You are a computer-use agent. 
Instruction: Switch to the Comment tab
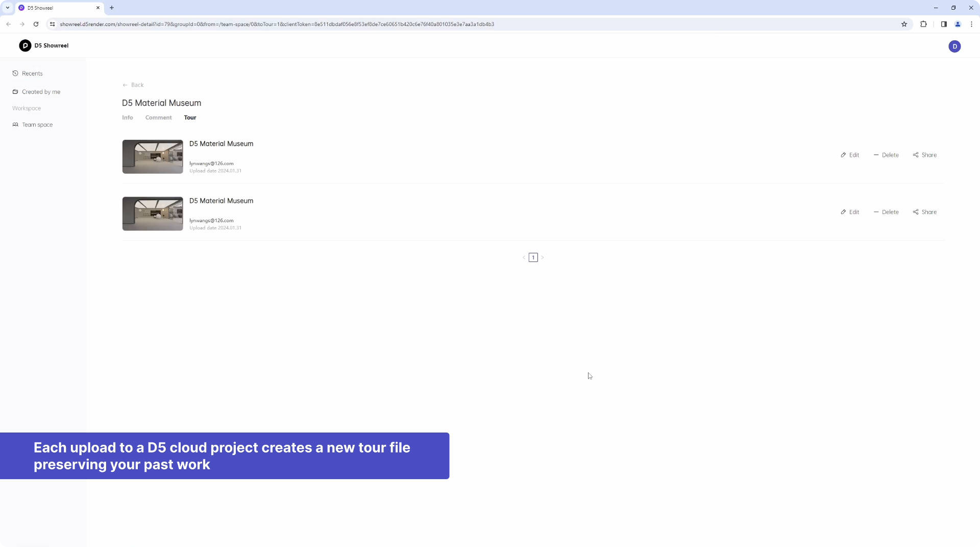(x=158, y=117)
